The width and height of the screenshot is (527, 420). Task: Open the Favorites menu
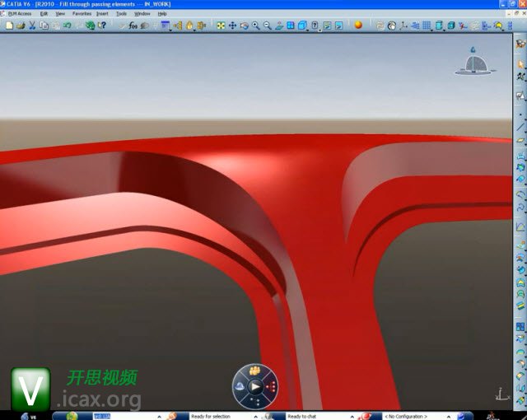click(82, 14)
